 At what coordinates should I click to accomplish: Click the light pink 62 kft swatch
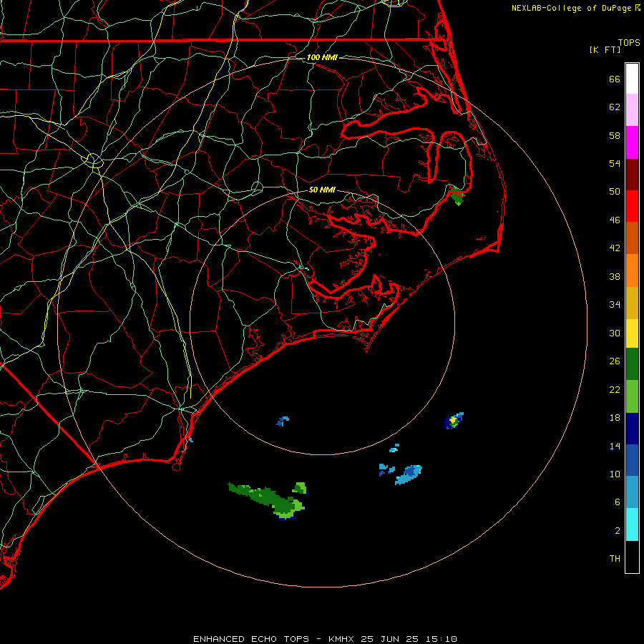coord(632,110)
